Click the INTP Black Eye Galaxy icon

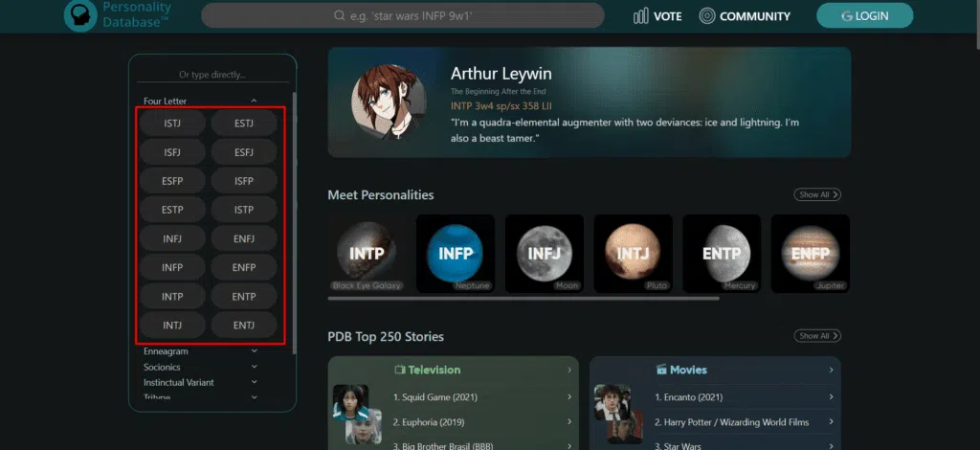tap(367, 252)
